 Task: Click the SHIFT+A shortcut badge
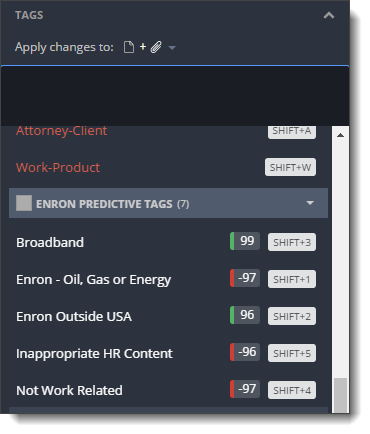coord(292,132)
